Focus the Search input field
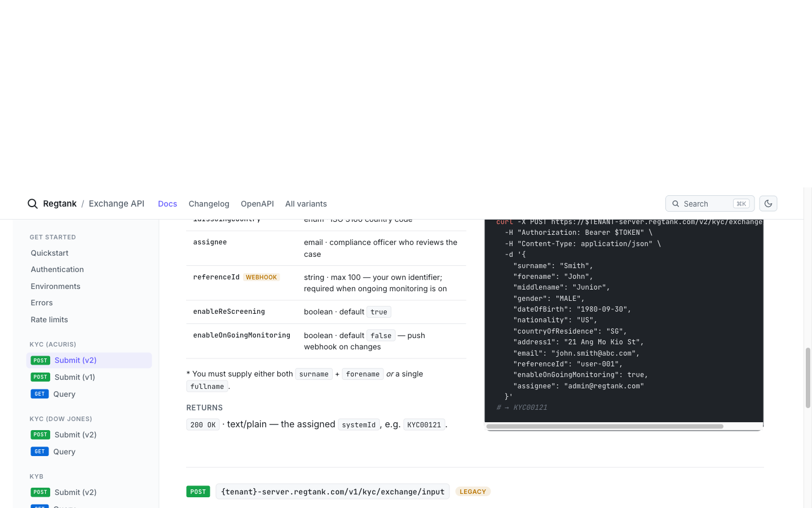The width and height of the screenshot is (812, 508). point(710,204)
